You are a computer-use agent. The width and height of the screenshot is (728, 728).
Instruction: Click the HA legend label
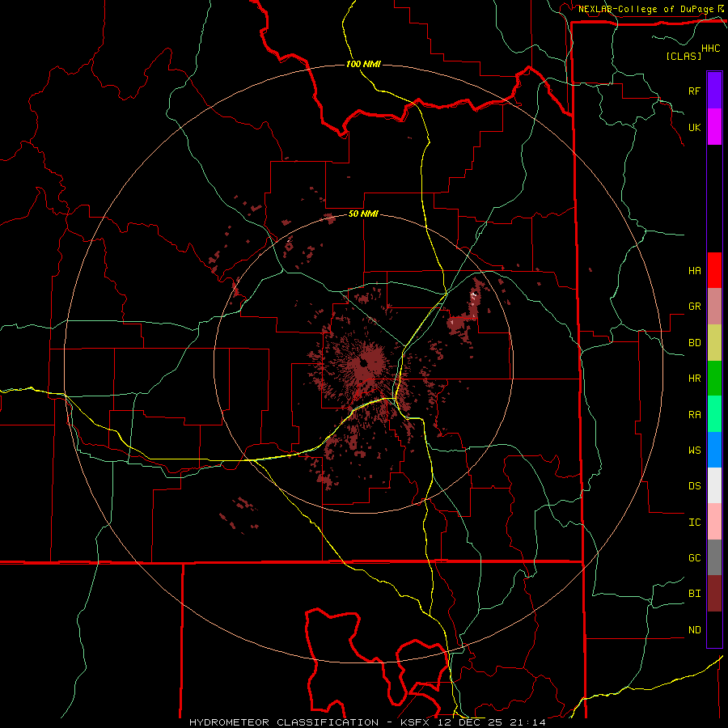tap(694, 270)
